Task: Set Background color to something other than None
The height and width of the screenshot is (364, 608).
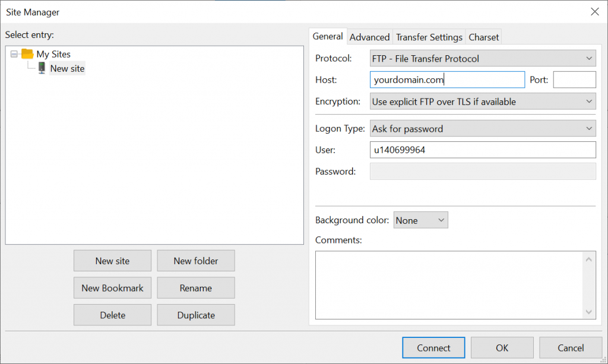Action: (x=420, y=220)
